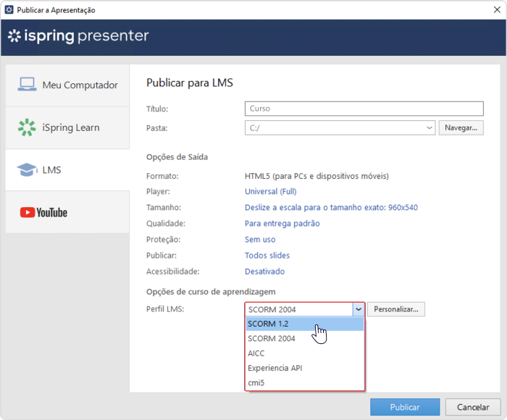Screen dimensions: 507x420
Task: Pick AICC from the LMS profile list
Action: pyautogui.click(x=305, y=353)
